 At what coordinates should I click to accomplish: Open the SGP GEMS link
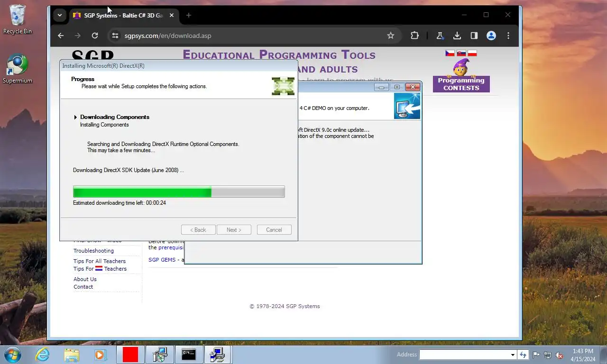click(162, 260)
